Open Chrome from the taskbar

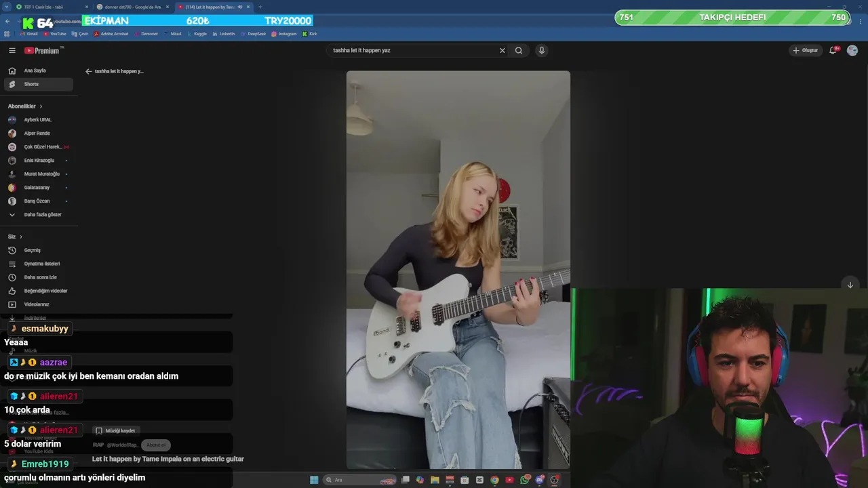click(x=494, y=480)
